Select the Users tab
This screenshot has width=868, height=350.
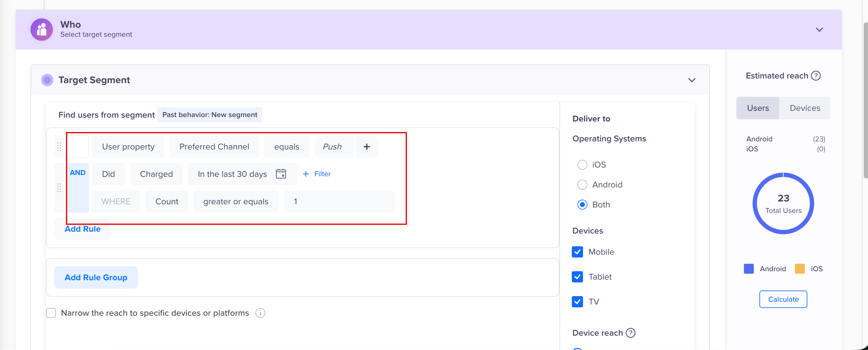[x=758, y=108]
